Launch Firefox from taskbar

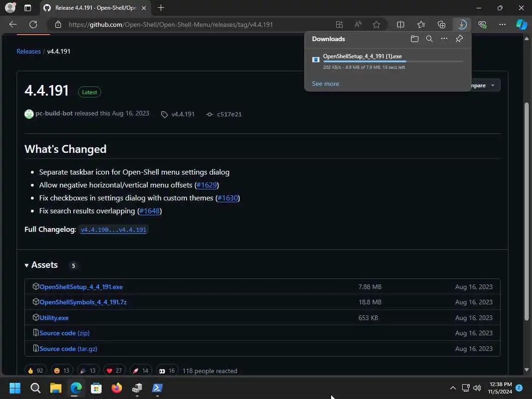tap(117, 388)
